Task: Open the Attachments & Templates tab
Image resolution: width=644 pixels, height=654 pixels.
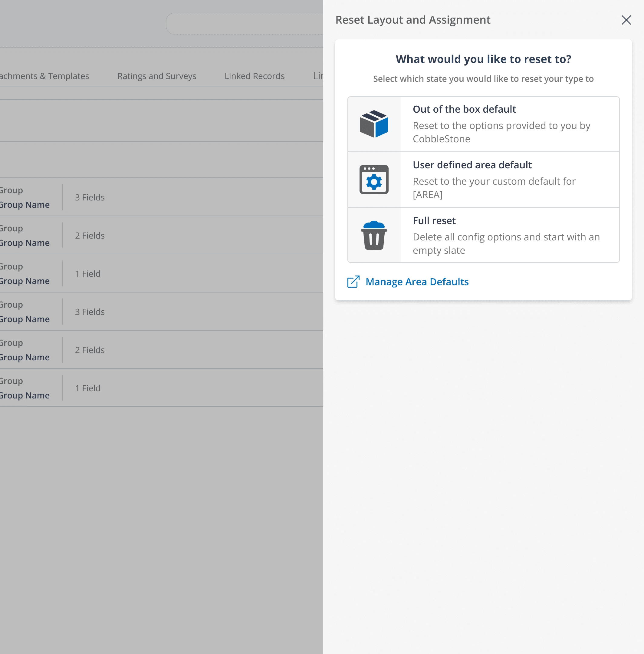Action: (44, 76)
